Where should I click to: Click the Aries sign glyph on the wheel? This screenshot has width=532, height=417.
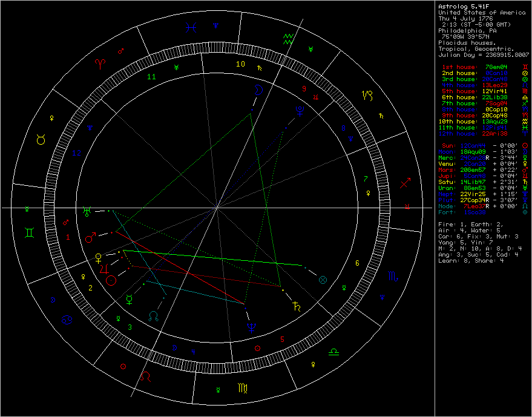pyautogui.click(x=99, y=62)
